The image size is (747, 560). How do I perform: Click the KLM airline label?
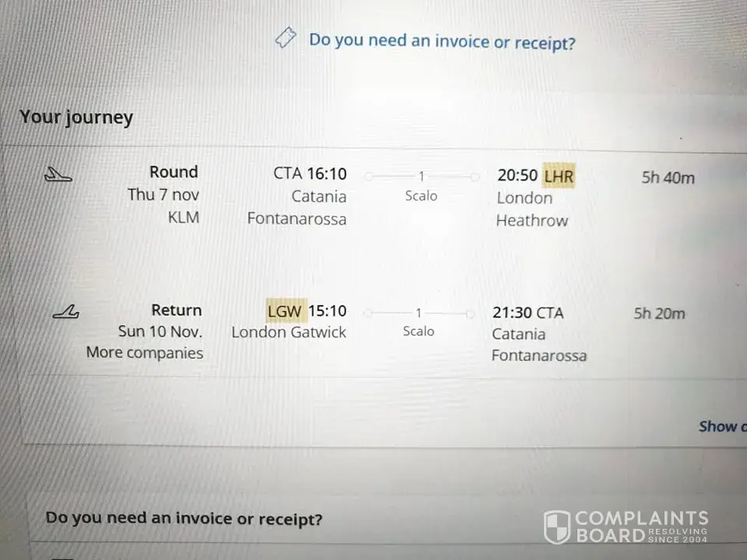(184, 217)
